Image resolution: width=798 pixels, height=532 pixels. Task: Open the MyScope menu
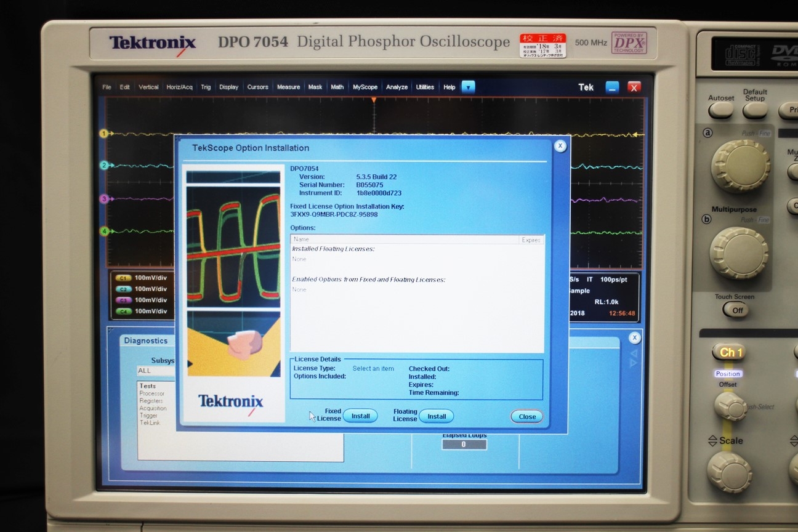pos(365,87)
